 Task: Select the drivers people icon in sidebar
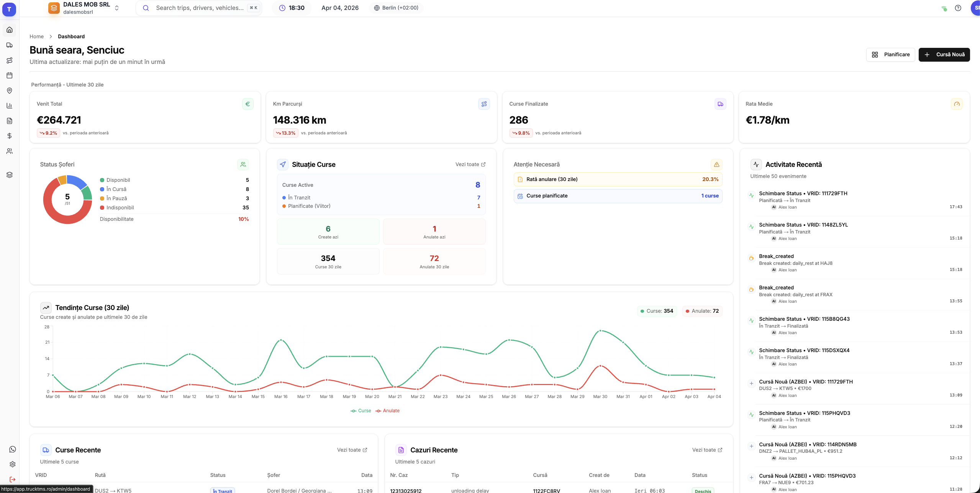pyautogui.click(x=9, y=151)
